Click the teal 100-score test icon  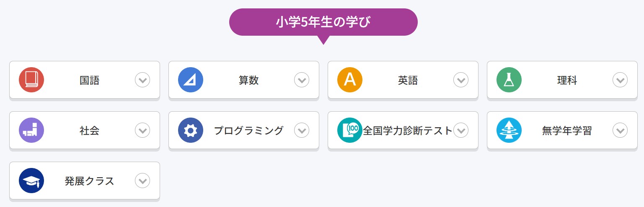tap(350, 130)
